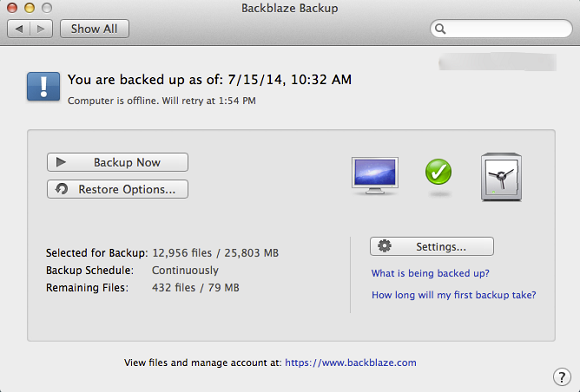Viewport: 580px width, 392px height.
Task: Click the 'You are backed up as of' heading
Action: (209, 80)
